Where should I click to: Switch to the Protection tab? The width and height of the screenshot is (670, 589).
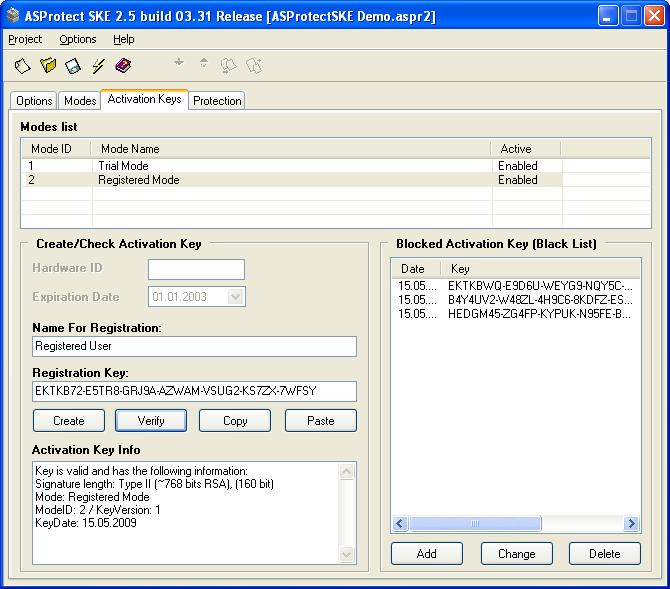click(217, 101)
